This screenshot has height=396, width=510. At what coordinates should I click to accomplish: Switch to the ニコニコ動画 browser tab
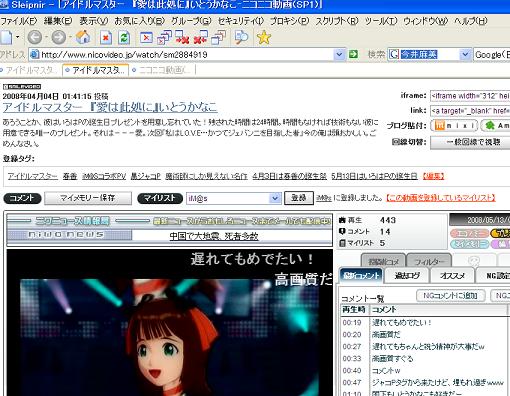pyautogui.click(x=163, y=70)
